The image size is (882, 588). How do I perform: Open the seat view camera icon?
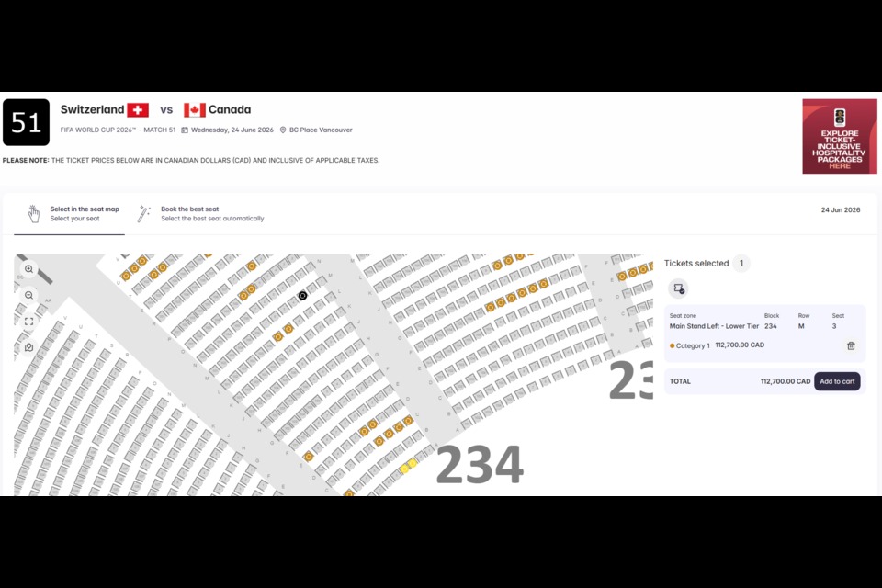(x=29, y=347)
